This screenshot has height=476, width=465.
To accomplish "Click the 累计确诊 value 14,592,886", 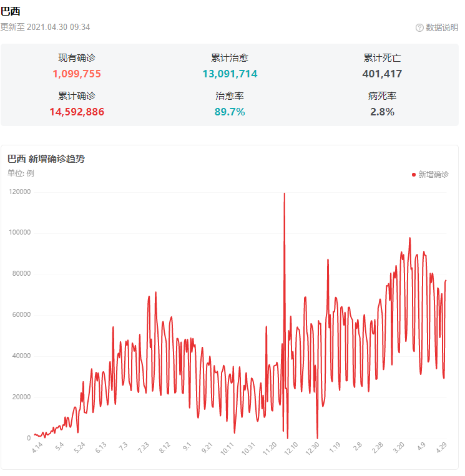I will coord(77,112).
